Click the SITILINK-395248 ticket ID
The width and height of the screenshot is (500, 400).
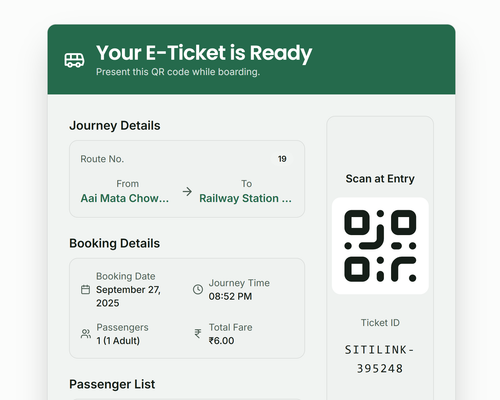pyautogui.click(x=380, y=359)
